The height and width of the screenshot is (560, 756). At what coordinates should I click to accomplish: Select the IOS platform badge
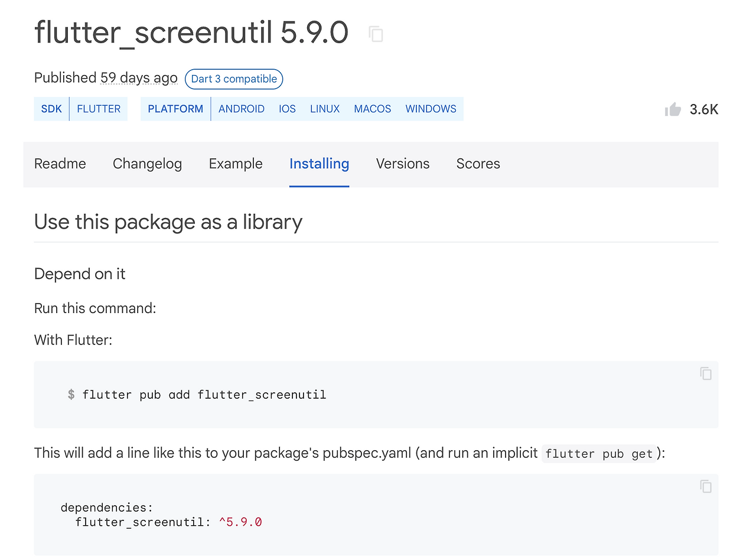287,109
